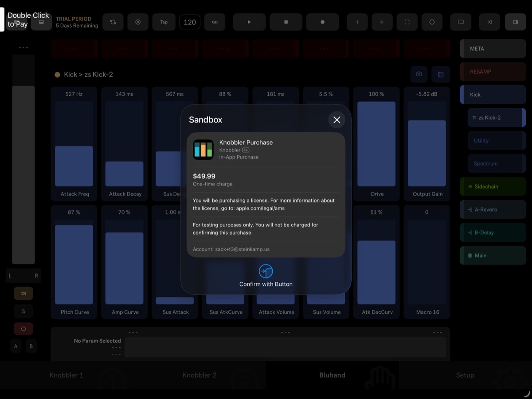Click the filled-dot record button in the transport
Screen dimensions: 532x399
click(323, 22)
